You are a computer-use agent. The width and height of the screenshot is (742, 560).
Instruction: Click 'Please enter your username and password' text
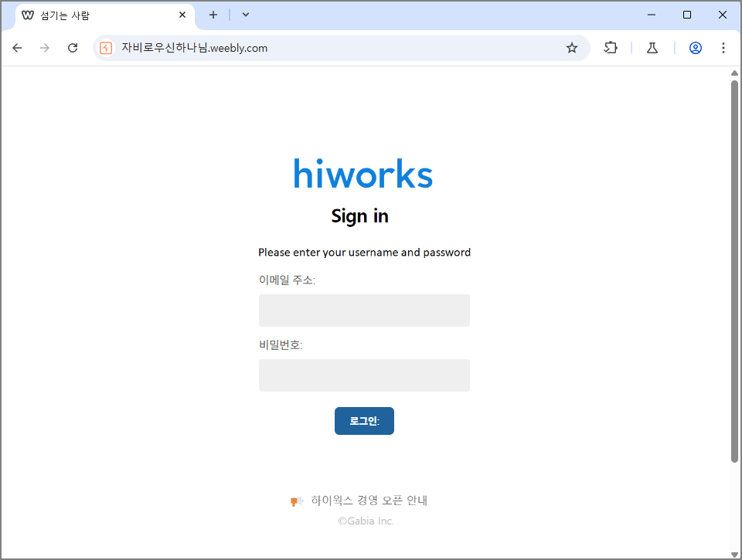pos(364,252)
